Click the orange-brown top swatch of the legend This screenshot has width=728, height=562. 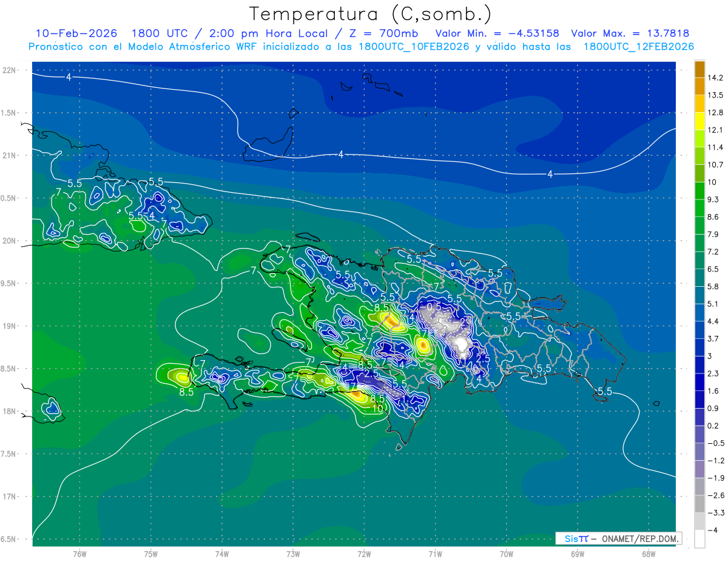coord(699,70)
